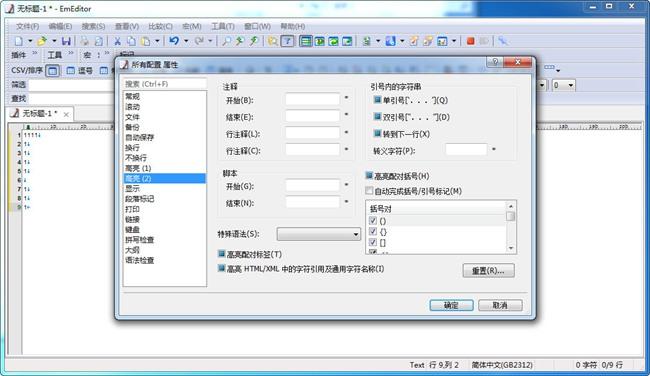
Task: Open the 搜索(S) menu
Action: coord(93,26)
